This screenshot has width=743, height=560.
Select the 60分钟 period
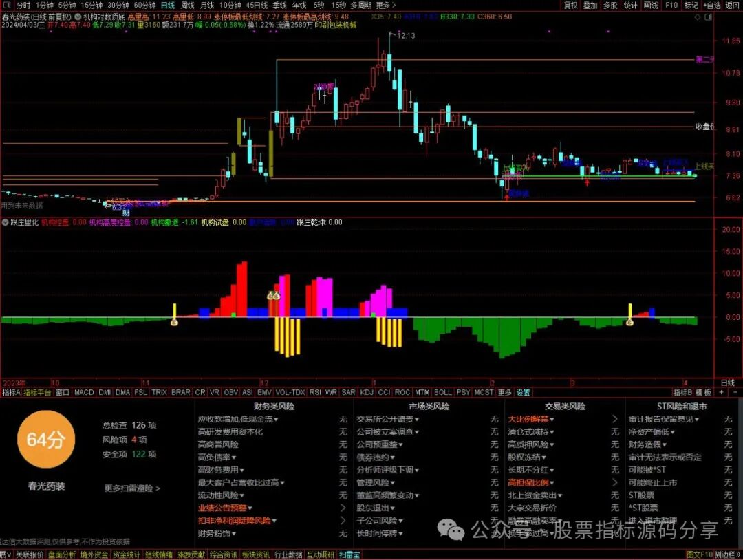point(144,6)
